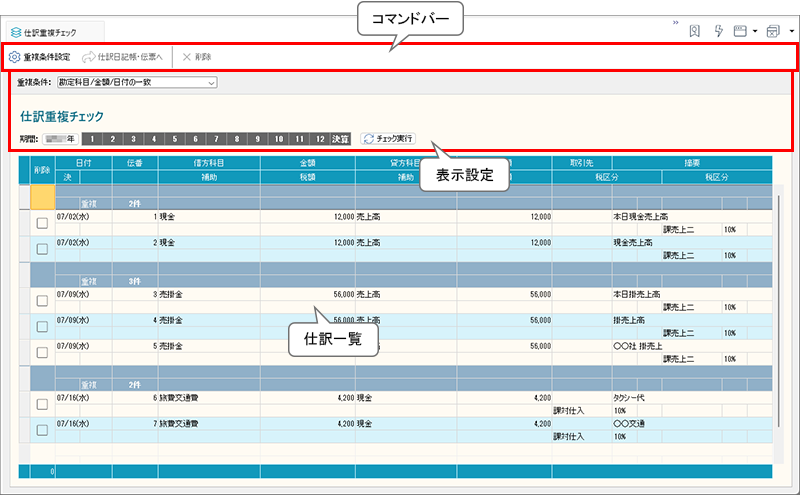Image resolution: width=800 pixels, height=495 pixels.
Task: Click the 仕訳日記帳・伝票へ arrow icon
Action: click(88, 57)
